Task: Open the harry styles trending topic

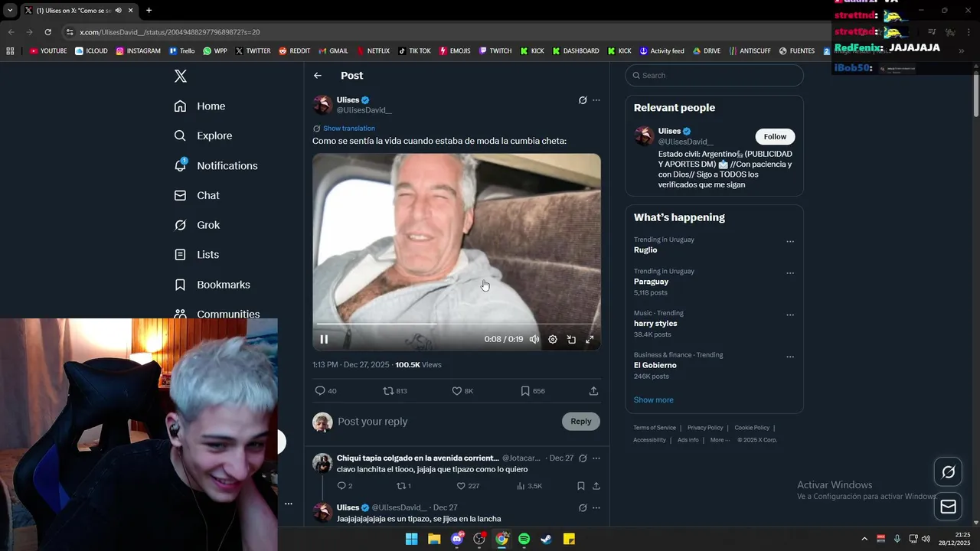Action: click(x=655, y=324)
